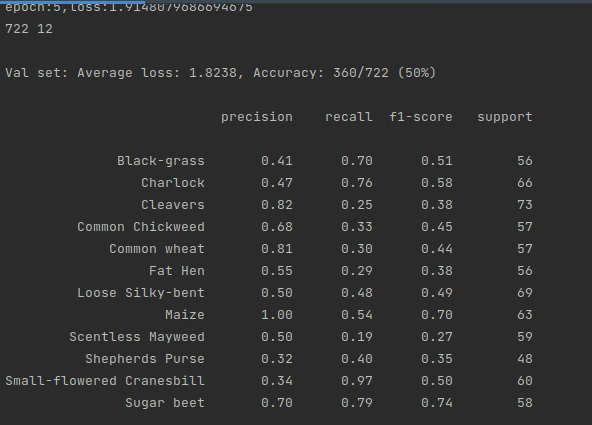
Task: Click the "Loose Silky-bent" row label
Action: pos(141,293)
